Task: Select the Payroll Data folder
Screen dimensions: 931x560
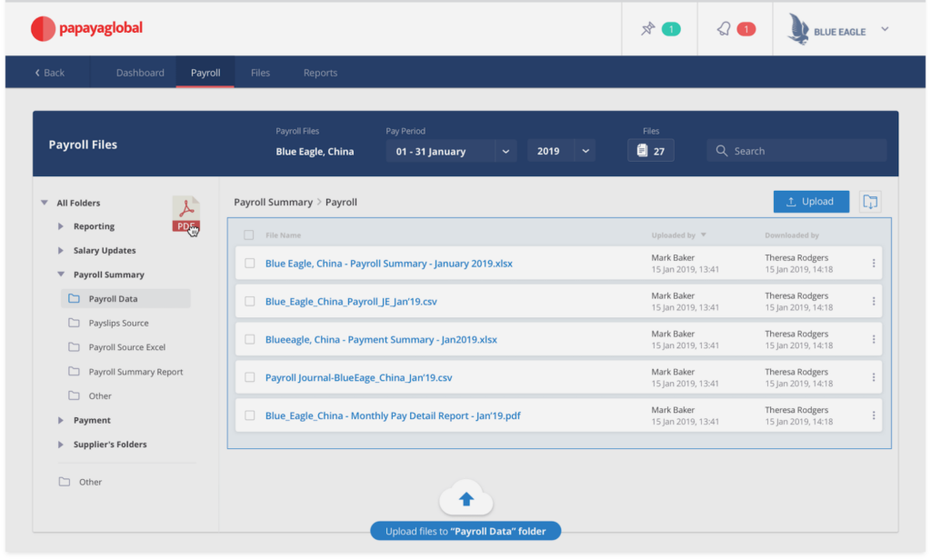Action: click(x=125, y=299)
